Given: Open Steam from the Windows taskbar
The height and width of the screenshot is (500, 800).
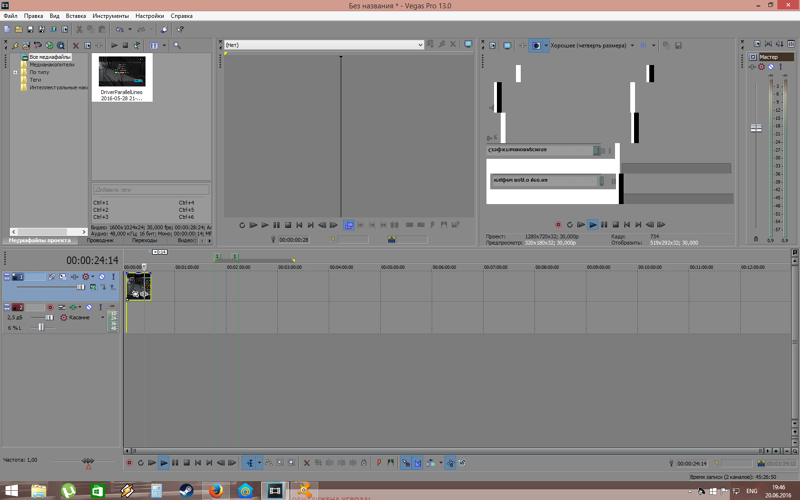Looking at the screenshot, I should pyautogui.click(x=187, y=491).
